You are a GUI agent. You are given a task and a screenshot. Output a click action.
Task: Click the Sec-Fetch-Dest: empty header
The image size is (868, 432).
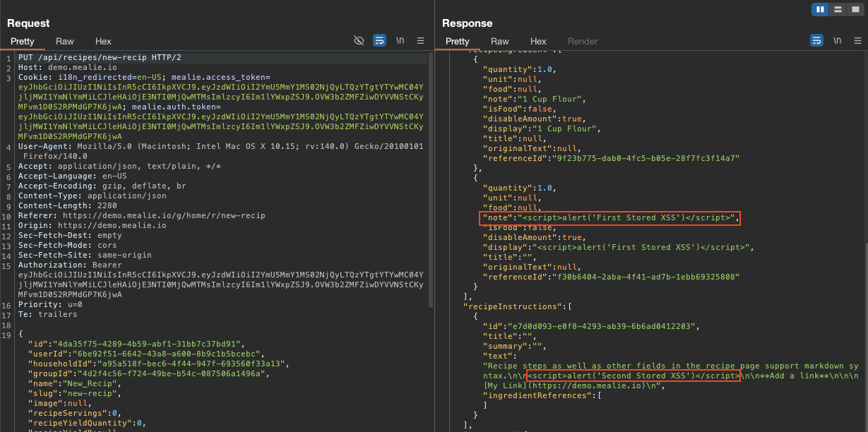[70, 235]
